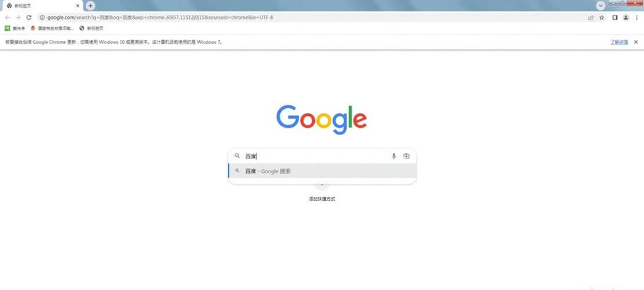Search by image with camera icon
644x290 pixels.
coord(406,156)
